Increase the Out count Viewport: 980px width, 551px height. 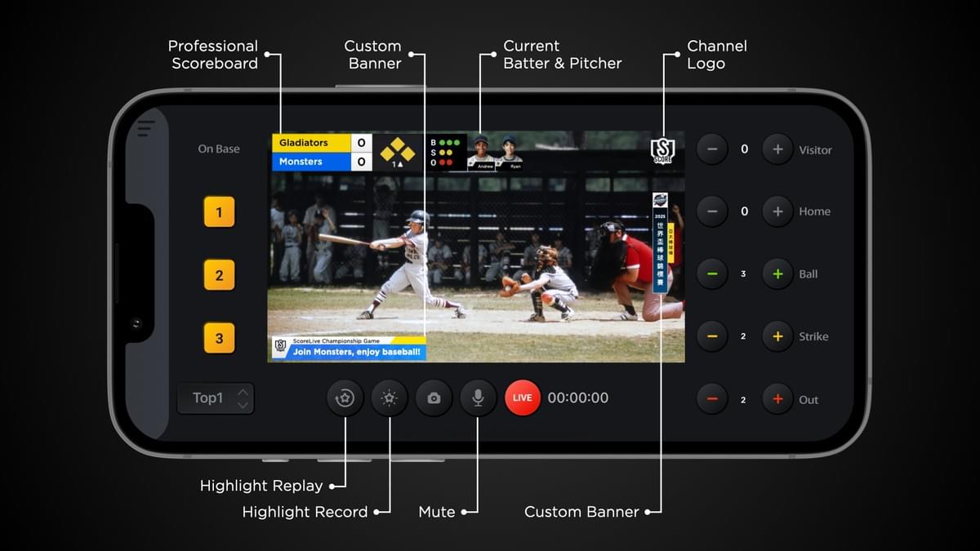pos(777,399)
